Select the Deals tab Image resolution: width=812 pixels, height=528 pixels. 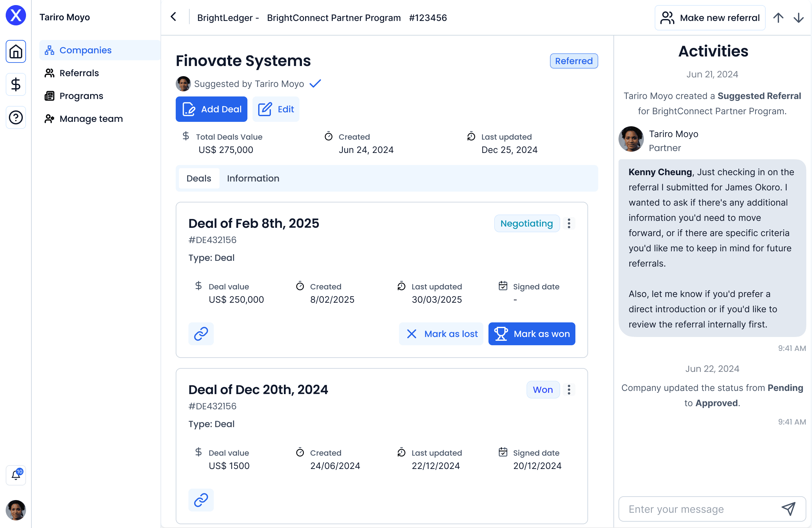(x=199, y=178)
